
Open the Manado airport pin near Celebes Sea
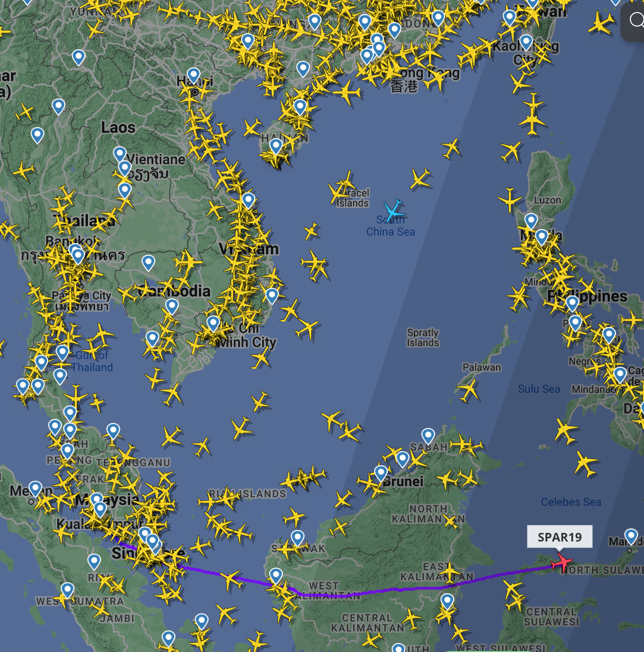[631, 536]
